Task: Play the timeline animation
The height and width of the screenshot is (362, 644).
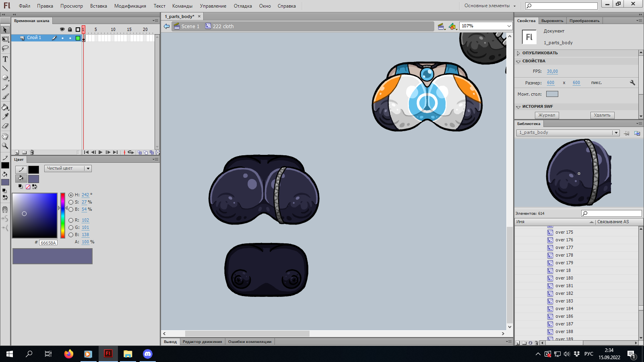Action: pyautogui.click(x=101, y=152)
